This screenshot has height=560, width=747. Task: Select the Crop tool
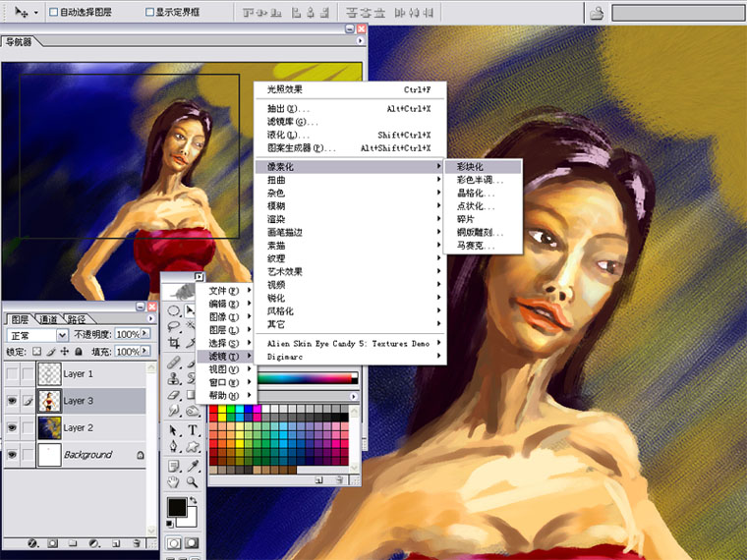coord(173,342)
